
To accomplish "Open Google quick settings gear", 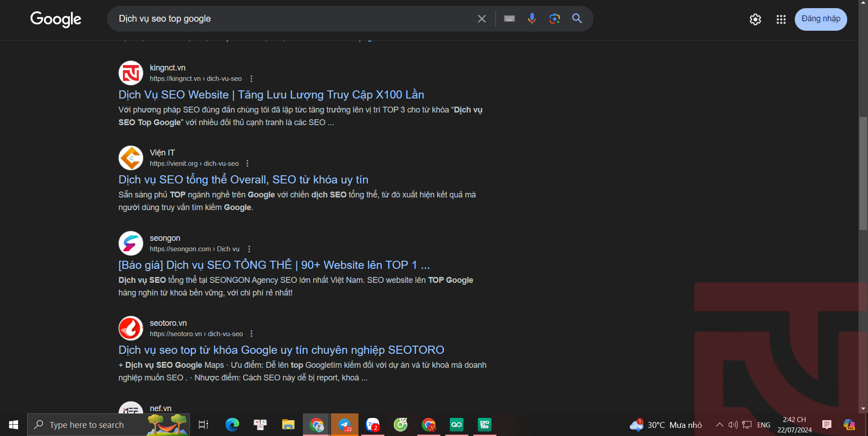I will pyautogui.click(x=755, y=19).
